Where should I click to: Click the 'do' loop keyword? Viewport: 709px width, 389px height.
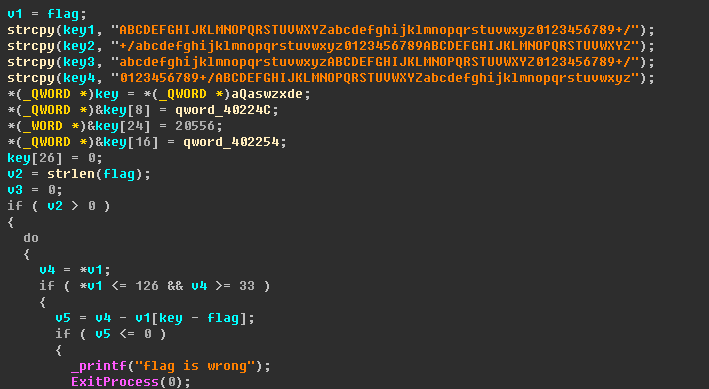[31, 238]
